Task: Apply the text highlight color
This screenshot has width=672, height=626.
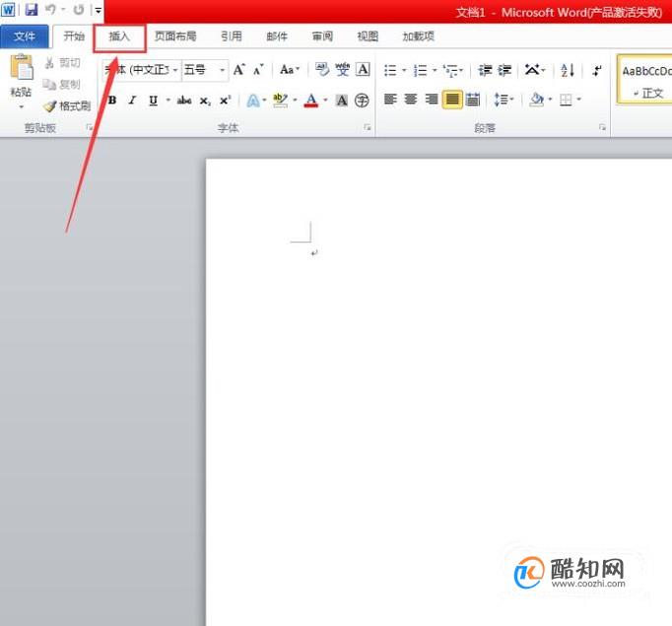Action: pos(280,101)
